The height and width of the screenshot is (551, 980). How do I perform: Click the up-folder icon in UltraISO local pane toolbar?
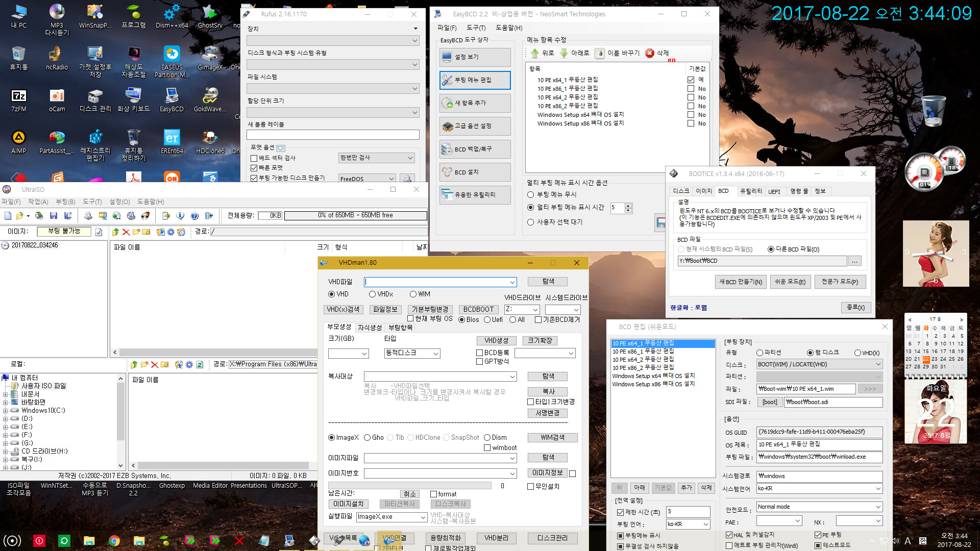[x=134, y=364]
